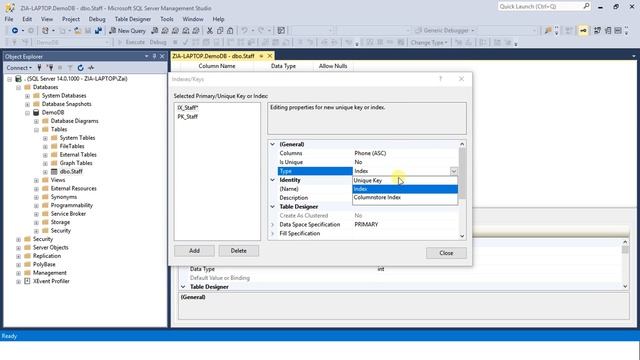Click the Add button in the dialog
The width and height of the screenshot is (640, 360).
(194, 251)
